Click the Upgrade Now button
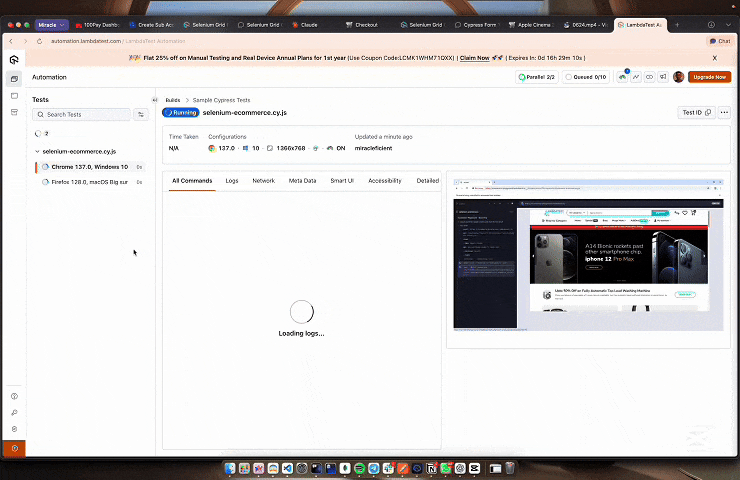The width and height of the screenshot is (740, 480). click(710, 77)
